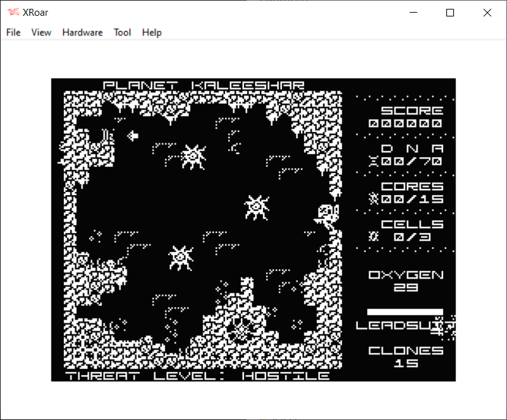Click the oxygen level bar
Viewport: 507px width, 420px height.
click(405, 312)
